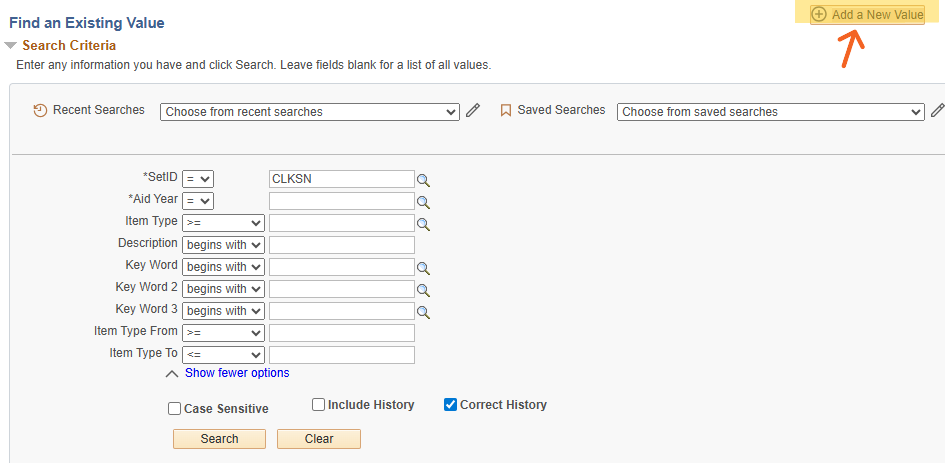Enable the Case Sensitive checkbox
This screenshot has width=945, height=463.
175,409
